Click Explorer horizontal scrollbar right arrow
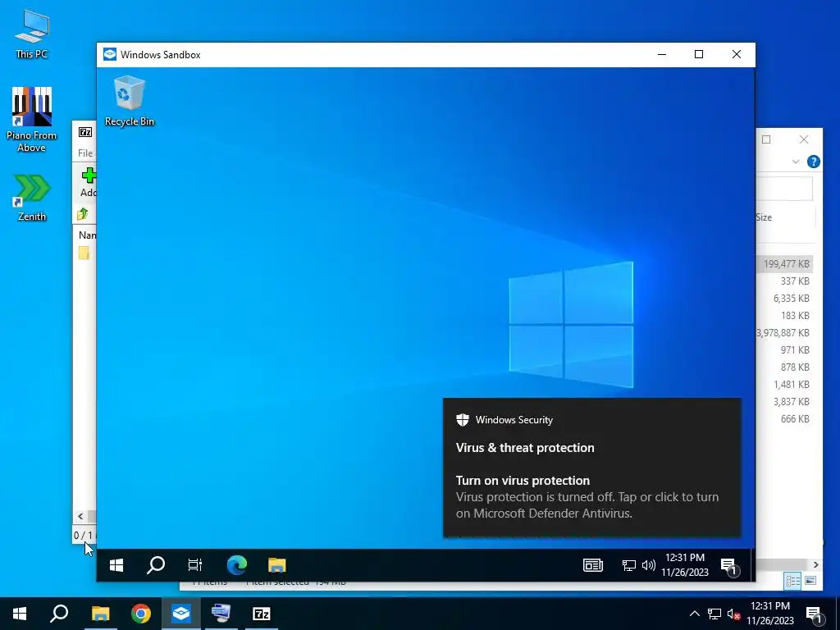This screenshot has width=840, height=630. (x=815, y=565)
